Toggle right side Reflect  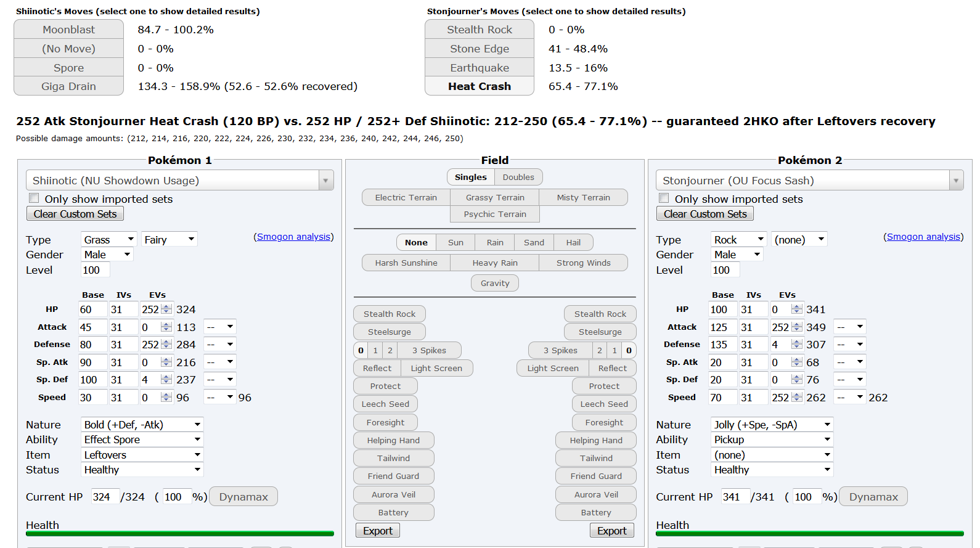pos(612,368)
